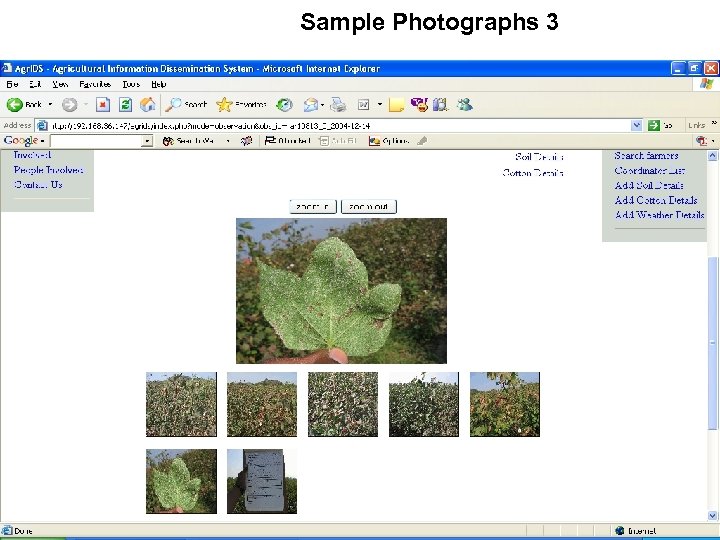
Task: Open the Edit menu
Action: 35,84
